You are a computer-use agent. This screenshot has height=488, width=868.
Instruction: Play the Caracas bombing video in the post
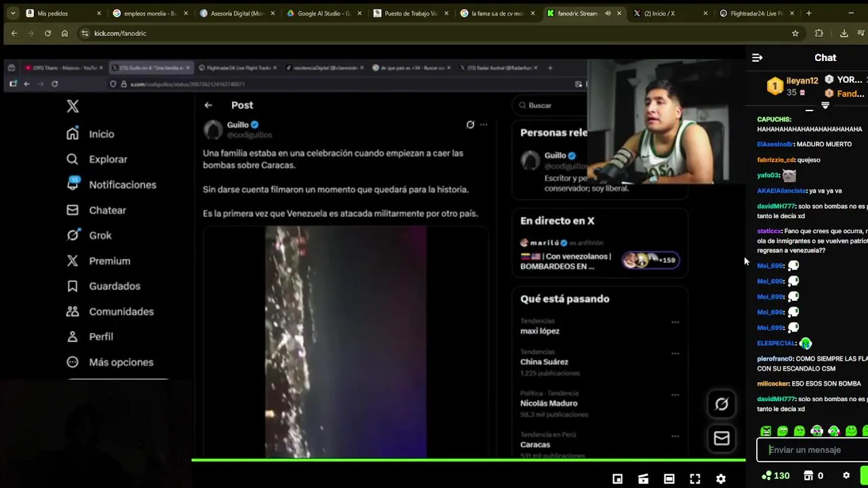(346, 342)
